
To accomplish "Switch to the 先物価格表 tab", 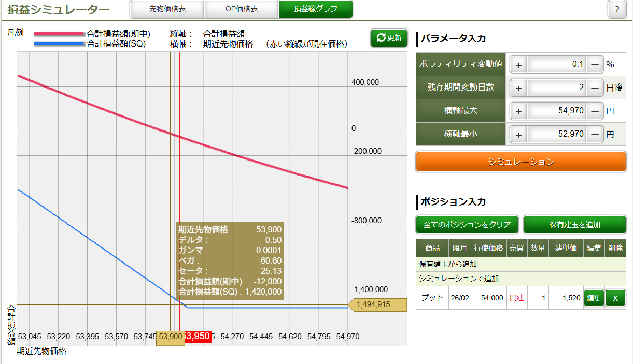I will pos(166,9).
